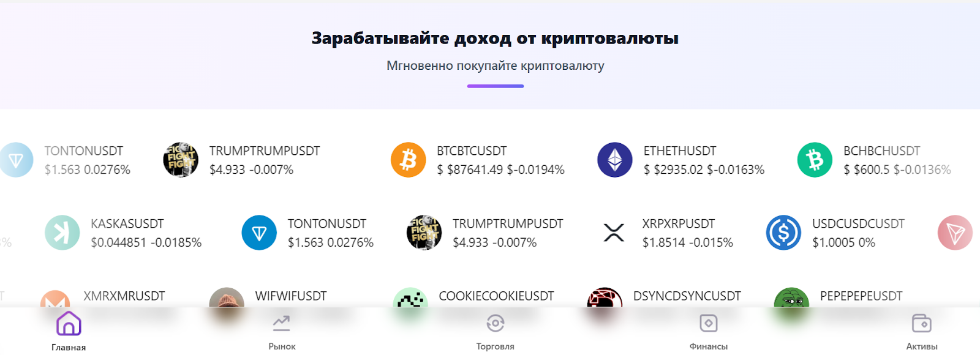Click the purple indicator under the subtitle

coord(495,87)
